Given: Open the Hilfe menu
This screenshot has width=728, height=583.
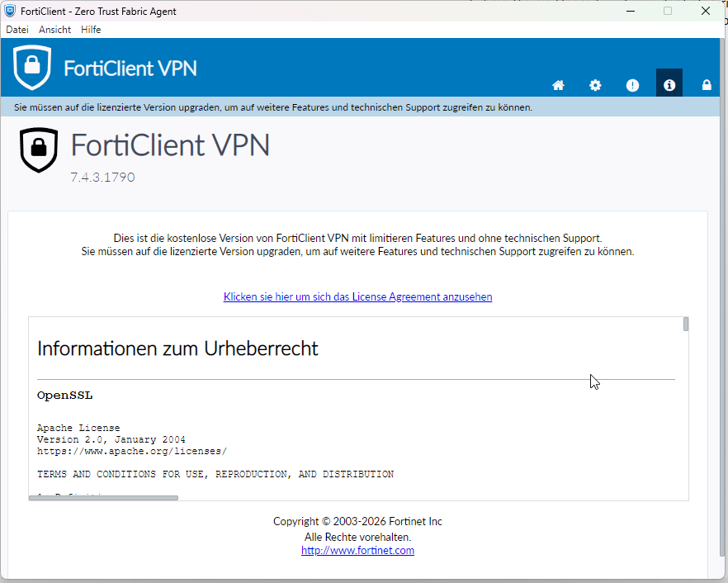Looking at the screenshot, I should (x=91, y=30).
